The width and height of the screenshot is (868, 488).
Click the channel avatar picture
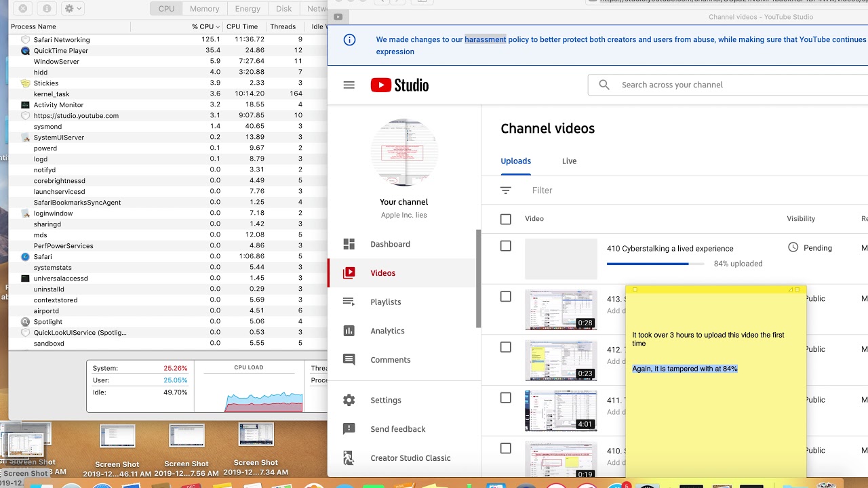404,152
